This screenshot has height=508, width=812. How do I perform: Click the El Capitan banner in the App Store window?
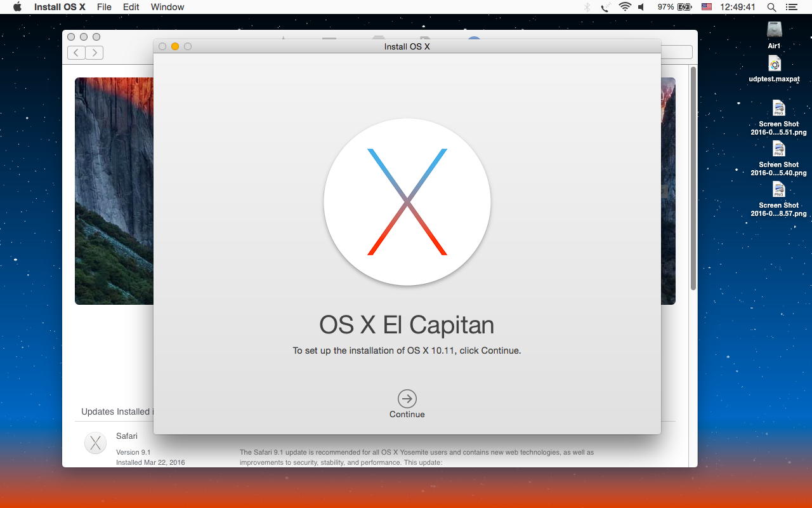tap(114, 191)
